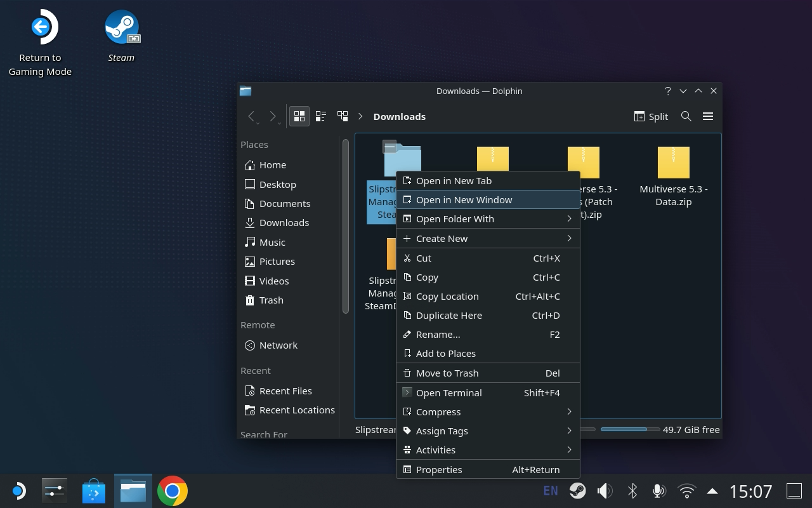Open Bluetooth tray icon
This screenshot has width=812, height=508.
pos(632,491)
